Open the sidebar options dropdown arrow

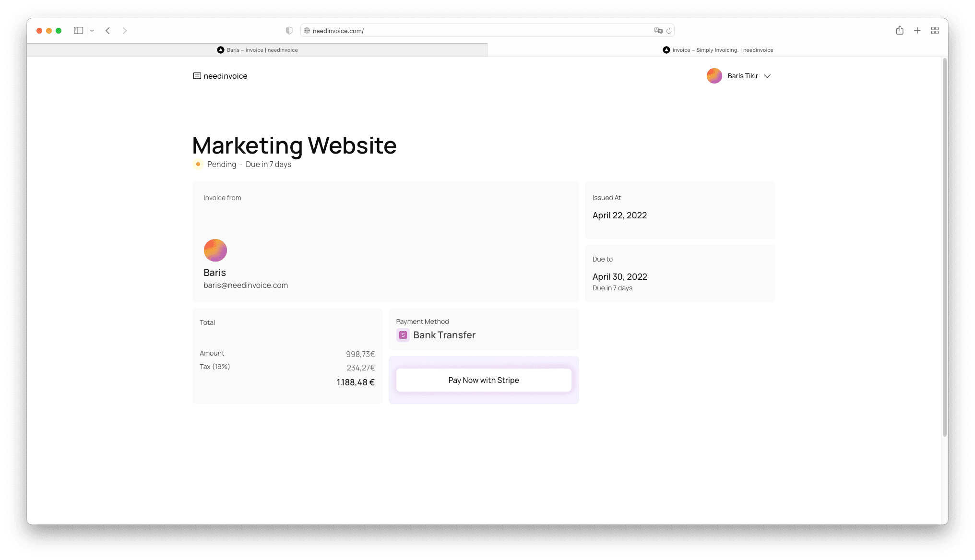pyautogui.click(x=92, y=31)
